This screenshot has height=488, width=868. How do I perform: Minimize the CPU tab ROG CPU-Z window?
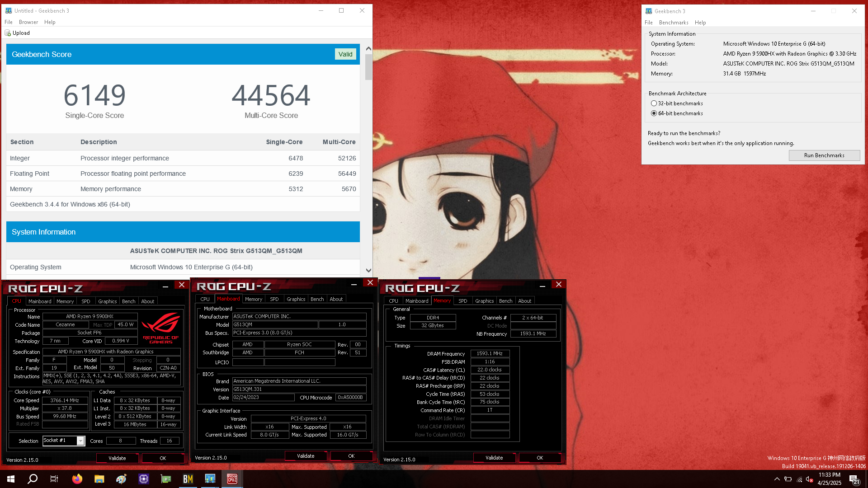[x=165, y=286]
